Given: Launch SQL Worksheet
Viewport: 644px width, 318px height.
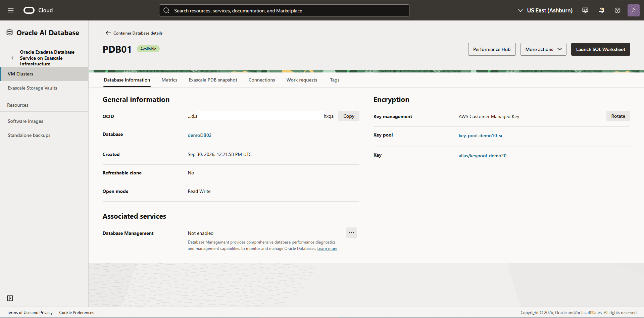Looking at the screenshot, I should pos(600,49).
